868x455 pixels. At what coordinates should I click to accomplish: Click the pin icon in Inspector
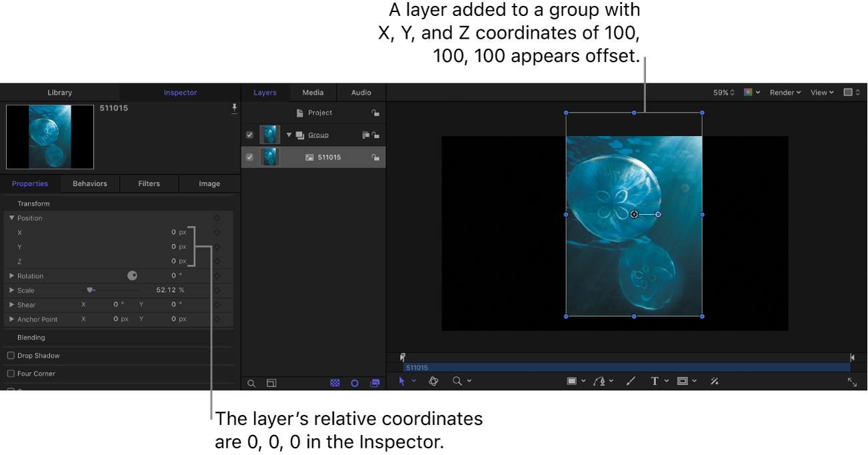point(234,108)
